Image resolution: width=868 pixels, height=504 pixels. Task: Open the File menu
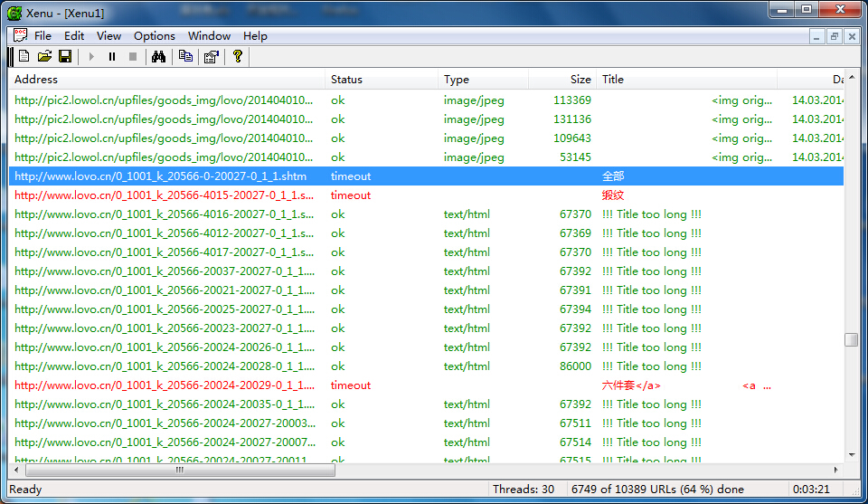click(42, 36)
